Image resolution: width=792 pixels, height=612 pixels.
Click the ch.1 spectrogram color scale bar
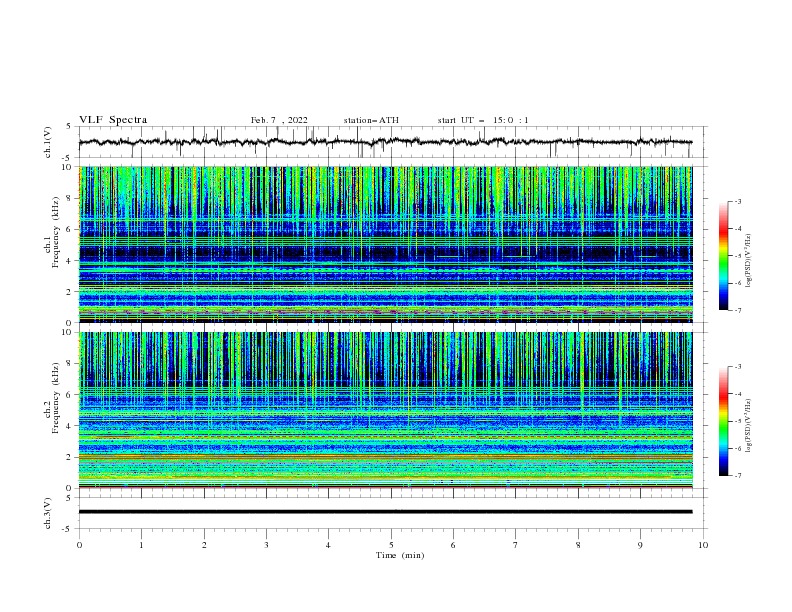coord(723,255)
